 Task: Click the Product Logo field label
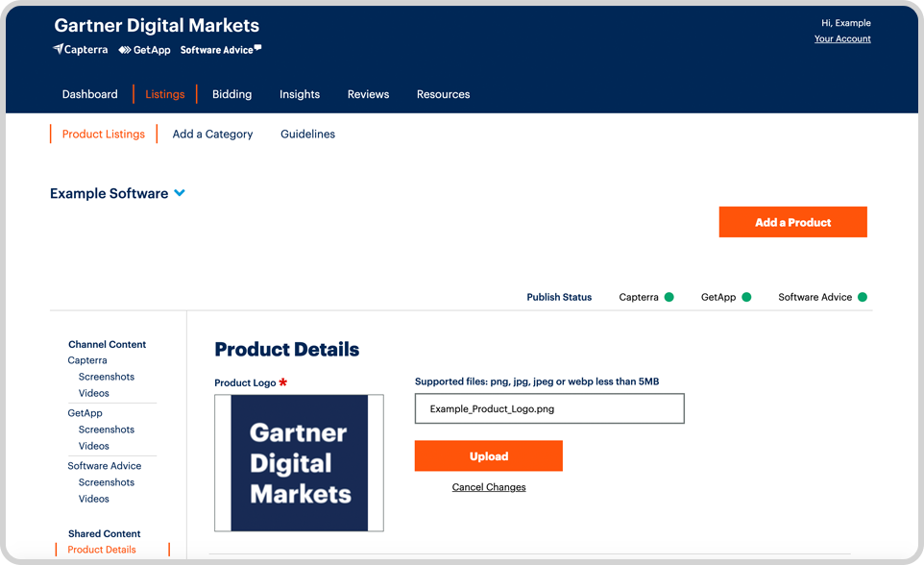coord(245,382)
